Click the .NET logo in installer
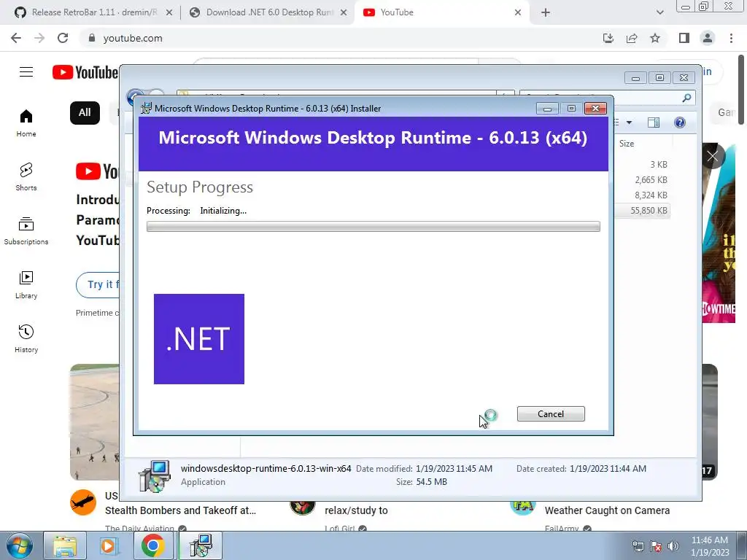This screenshot has width=747, height=560. [199, 339]
